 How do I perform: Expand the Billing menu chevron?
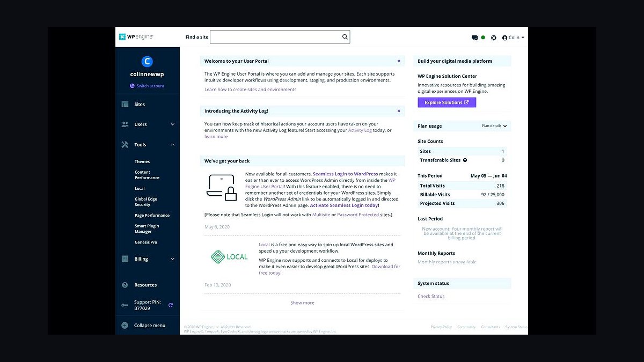(172, 259)
